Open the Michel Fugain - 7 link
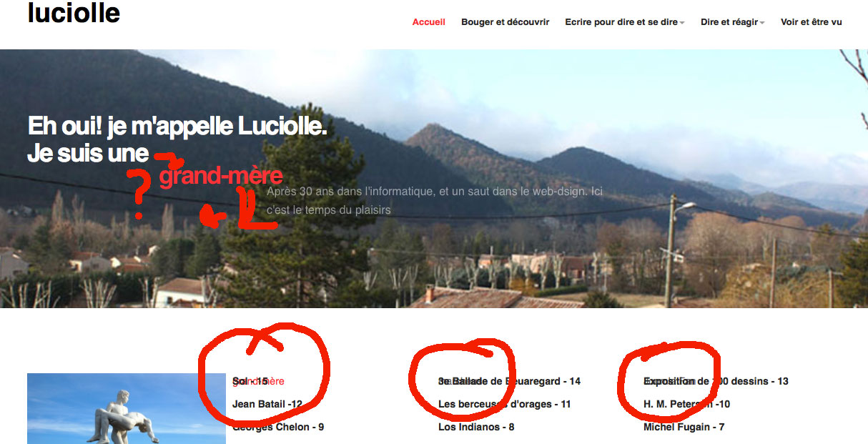Viewport: 868px width, 444px height. click(x=684, y=427)
